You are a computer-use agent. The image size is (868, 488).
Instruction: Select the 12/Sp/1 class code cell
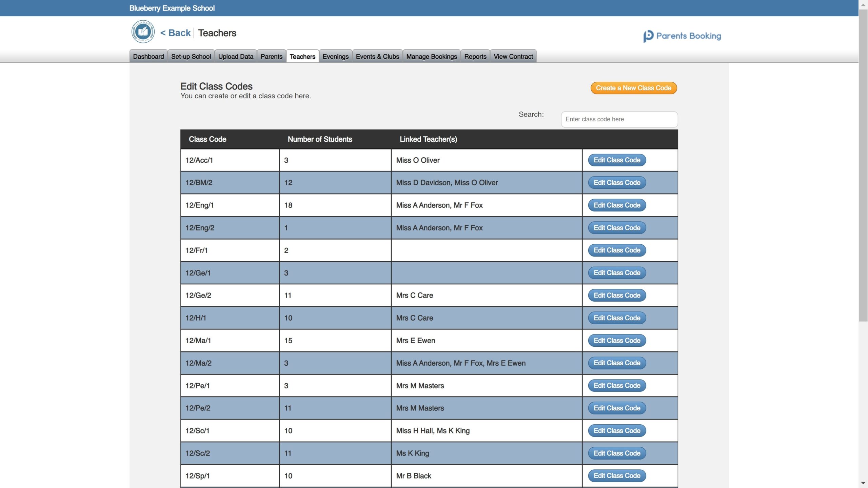[x=230, y=476]
